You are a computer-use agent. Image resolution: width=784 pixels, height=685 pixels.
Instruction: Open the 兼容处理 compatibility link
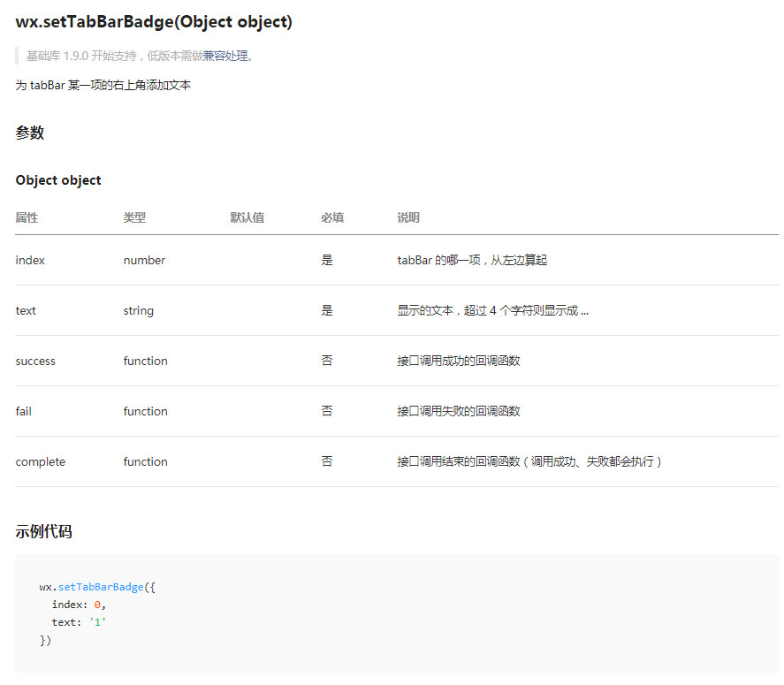225,56
